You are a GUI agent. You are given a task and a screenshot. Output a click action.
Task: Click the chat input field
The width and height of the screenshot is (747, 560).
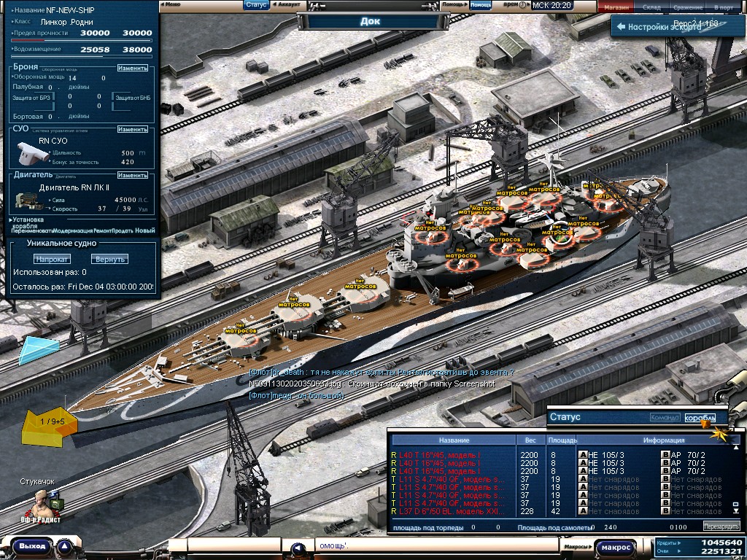436,545
